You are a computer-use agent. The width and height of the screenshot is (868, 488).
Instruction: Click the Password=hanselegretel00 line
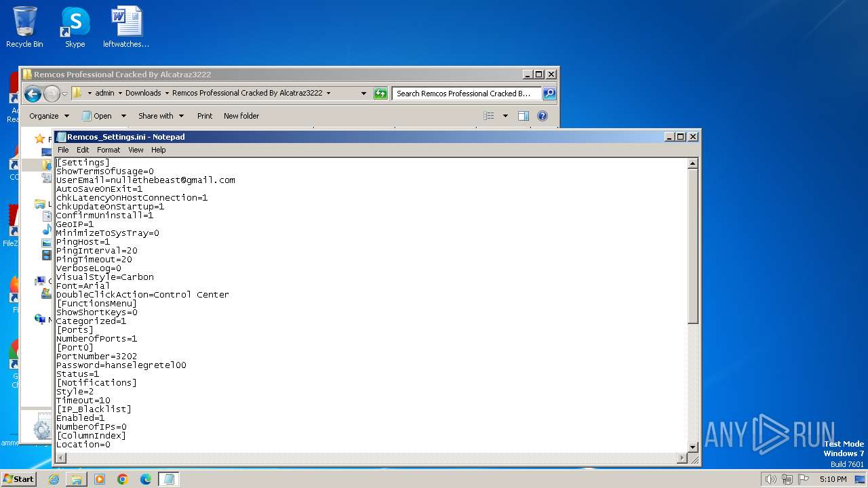pyautogui.click(x=121, y=365)
